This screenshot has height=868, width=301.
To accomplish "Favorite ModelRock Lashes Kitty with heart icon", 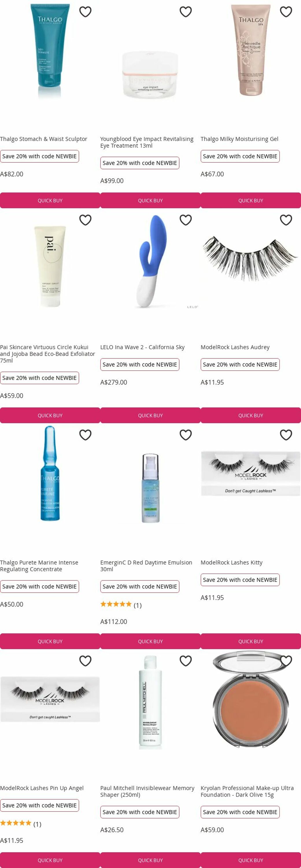I will point(286,435).
